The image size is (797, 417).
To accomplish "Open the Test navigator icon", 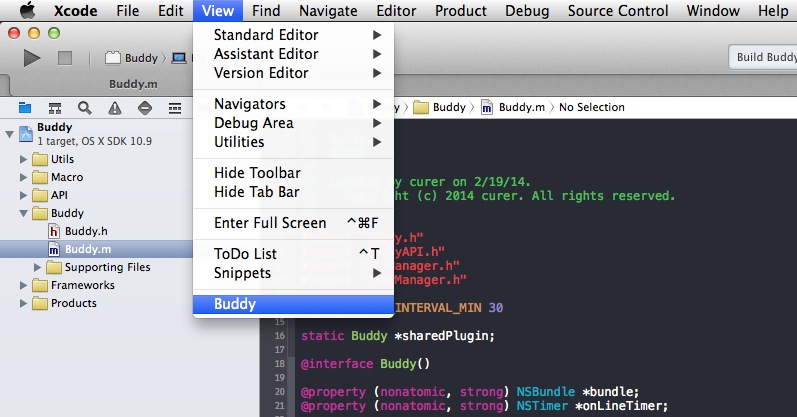I will click(x=145, y=108).
